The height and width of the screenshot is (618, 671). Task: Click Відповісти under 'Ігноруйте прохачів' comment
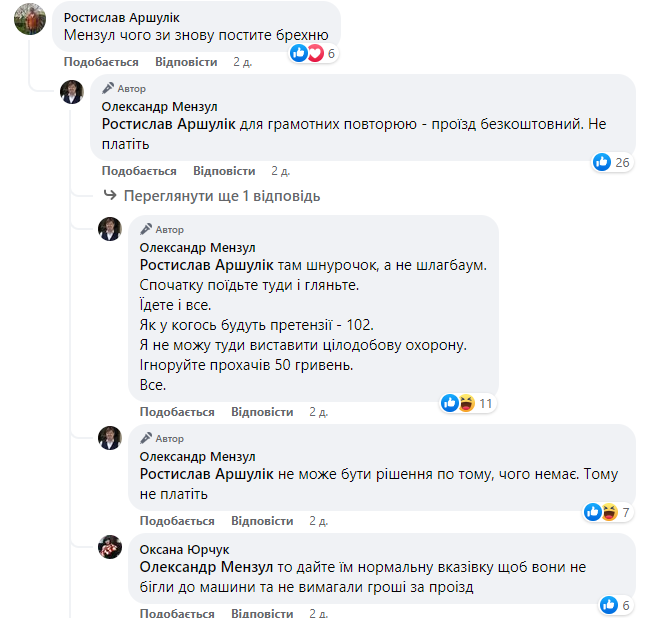coord(262,412)
